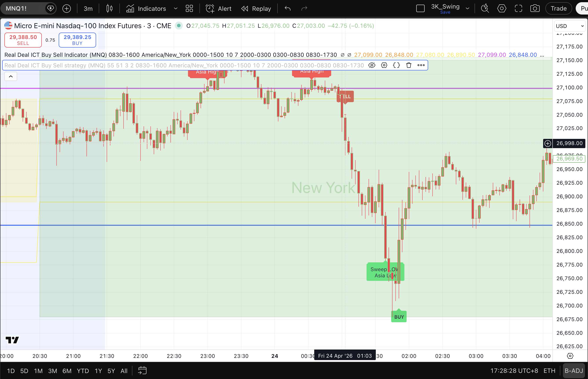This screenshot has width=588, height=379.
Task: Select the 6M date range
Action: (67, 371)
